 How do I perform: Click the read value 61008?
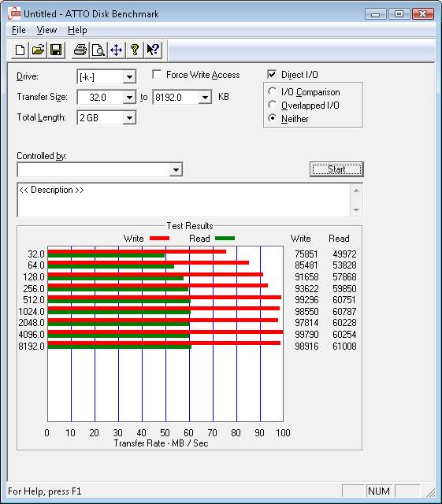point(344,346)
